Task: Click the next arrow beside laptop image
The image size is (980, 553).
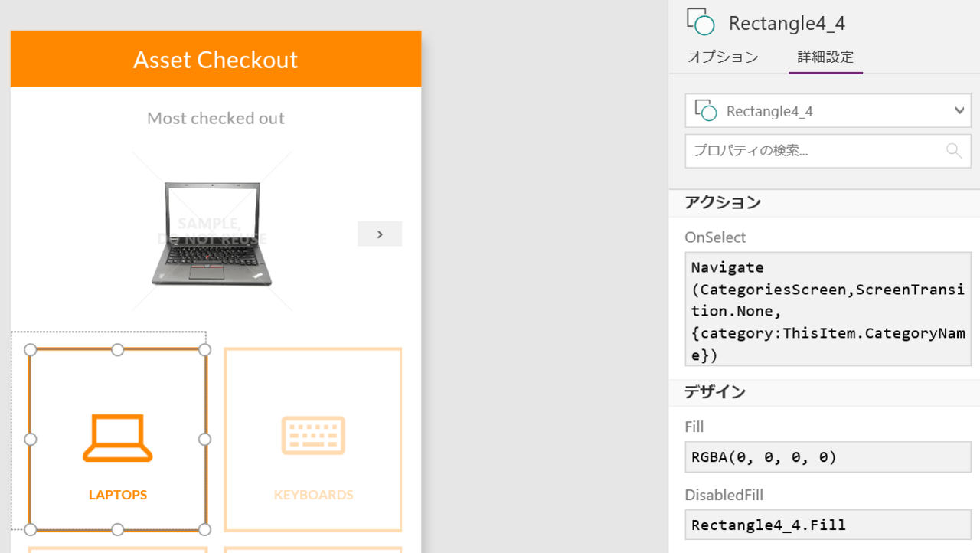Action: pyautogui.click(x=380, y=234)
